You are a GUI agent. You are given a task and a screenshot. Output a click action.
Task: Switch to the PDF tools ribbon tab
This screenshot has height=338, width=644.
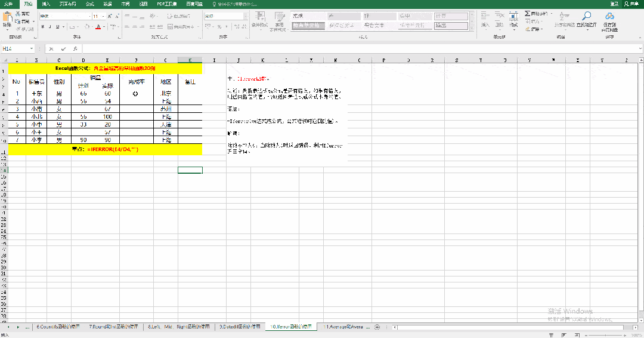coord(167,4)
